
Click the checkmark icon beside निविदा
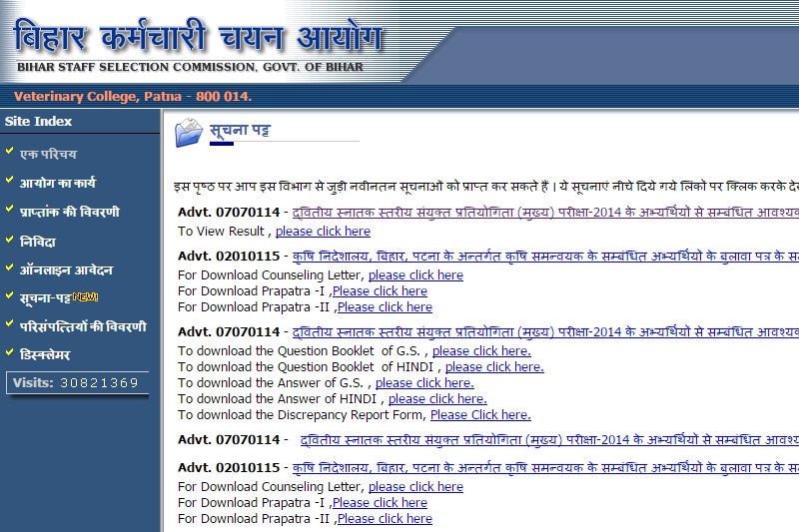click(9, 240)
